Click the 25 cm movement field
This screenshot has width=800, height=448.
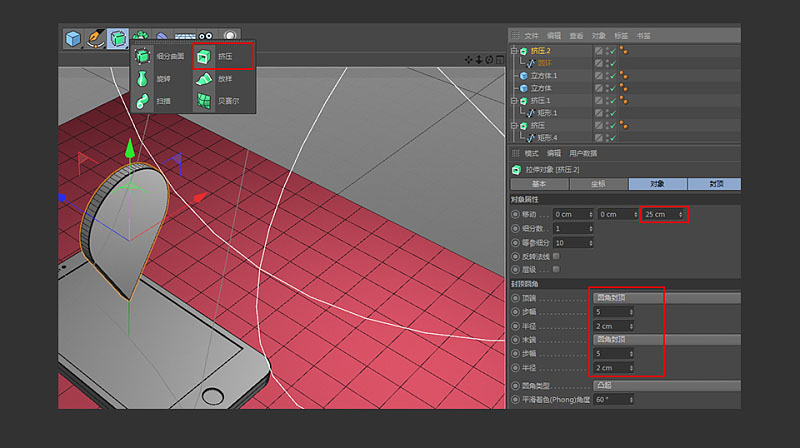click(663, 214)
